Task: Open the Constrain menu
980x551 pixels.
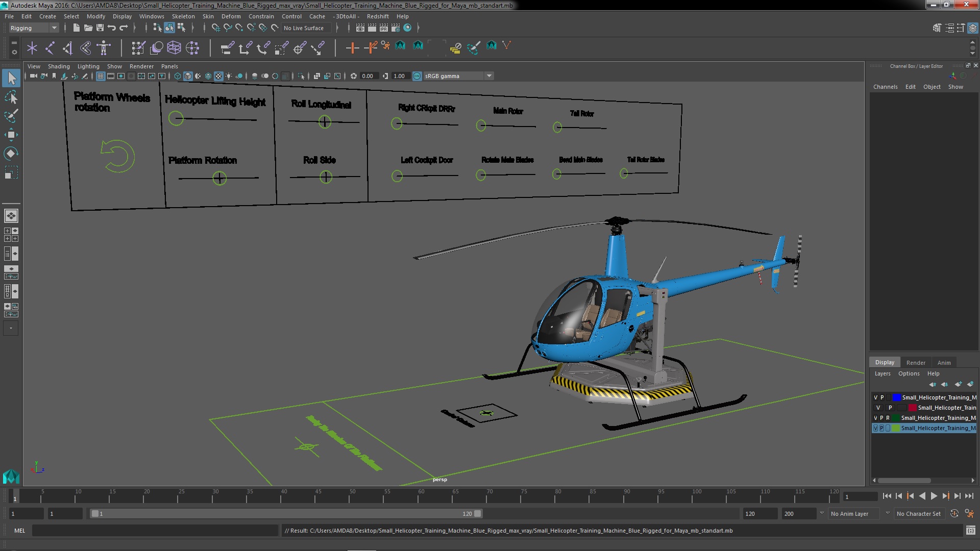Action: 261,16
